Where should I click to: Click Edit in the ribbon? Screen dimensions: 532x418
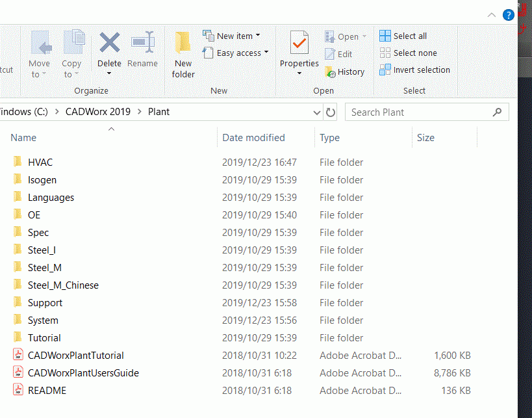[x=338, y=54]
